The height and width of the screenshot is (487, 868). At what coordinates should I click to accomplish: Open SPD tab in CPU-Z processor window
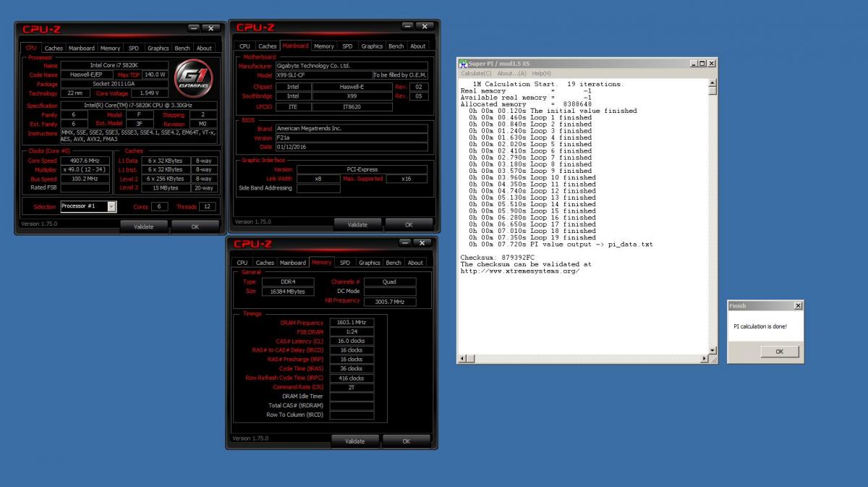click(x=134, y=48)
